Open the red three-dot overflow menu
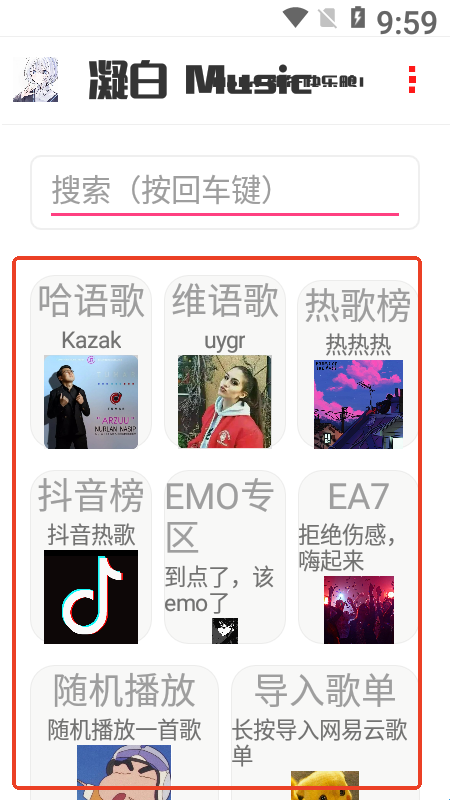The height and width of the screenshot is (800, 450). coord(412,80)
